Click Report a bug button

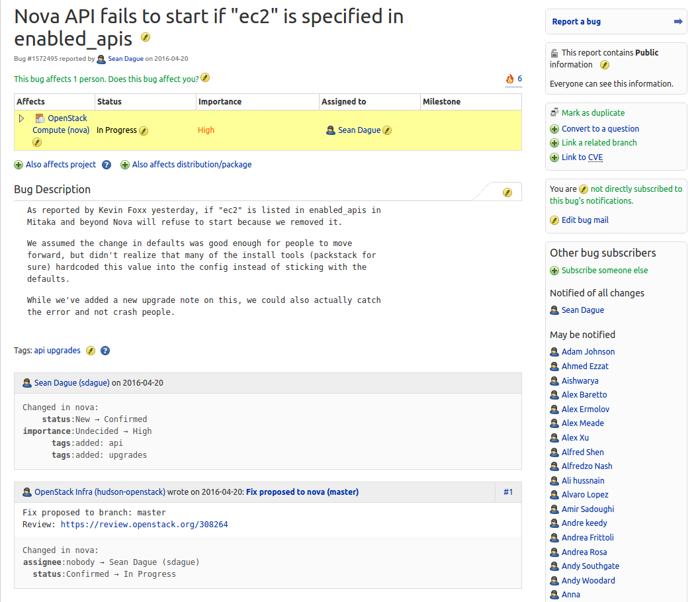(576, 22)
